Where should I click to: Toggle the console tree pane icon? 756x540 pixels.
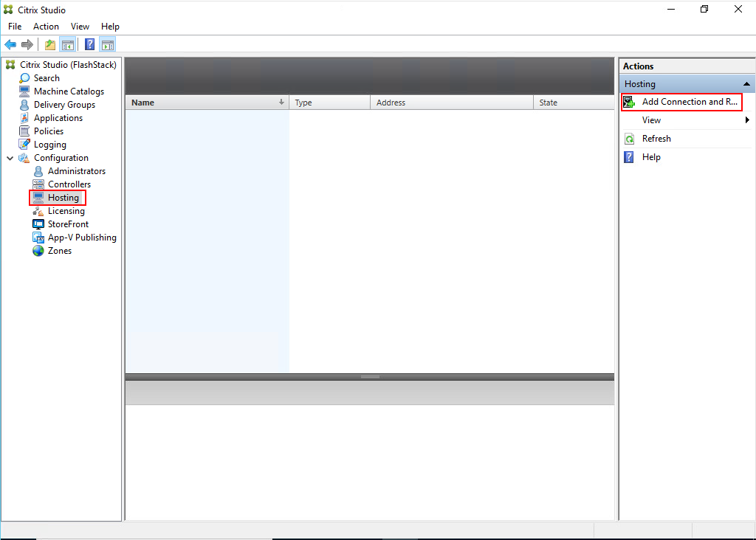coord(67,44)
